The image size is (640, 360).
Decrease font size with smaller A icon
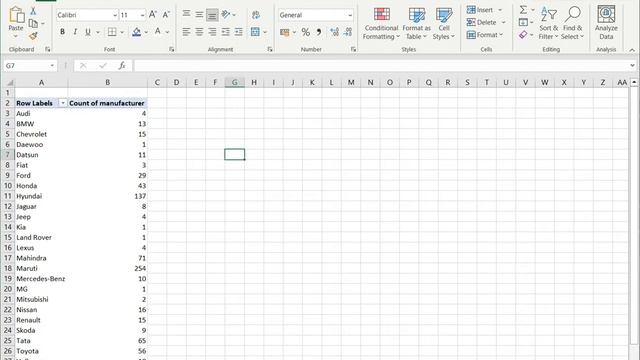tap(166, 15)
